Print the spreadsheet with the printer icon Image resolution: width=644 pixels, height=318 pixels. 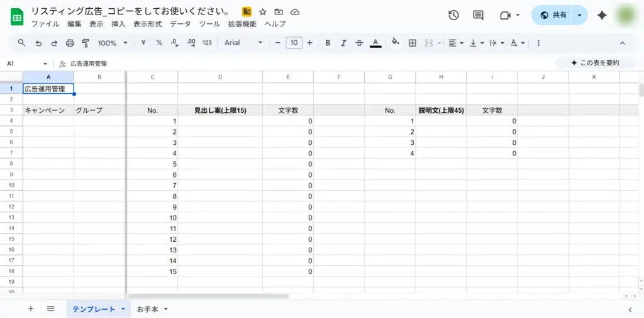click(70, 43)
